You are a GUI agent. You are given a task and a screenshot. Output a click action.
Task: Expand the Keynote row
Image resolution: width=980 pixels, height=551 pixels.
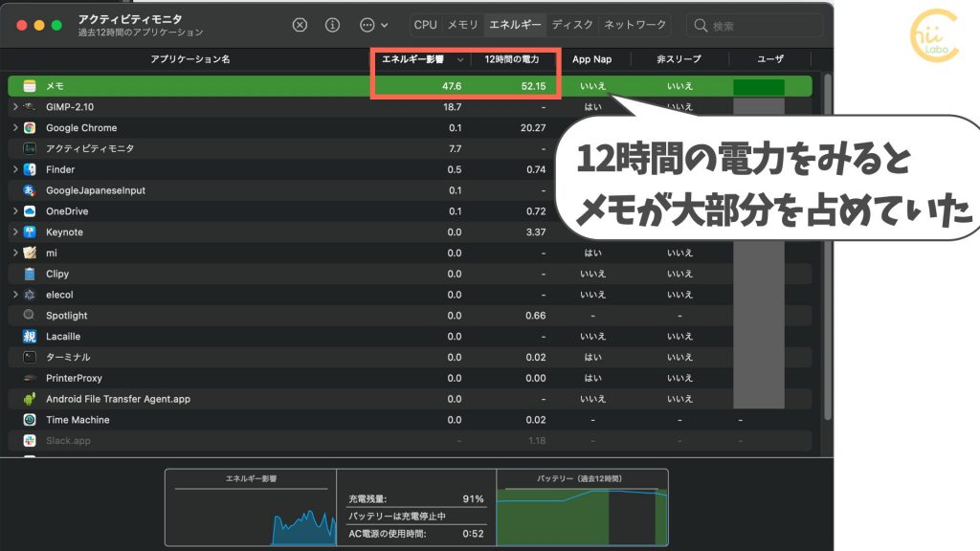pyautogui.click(x=15, y=231)
